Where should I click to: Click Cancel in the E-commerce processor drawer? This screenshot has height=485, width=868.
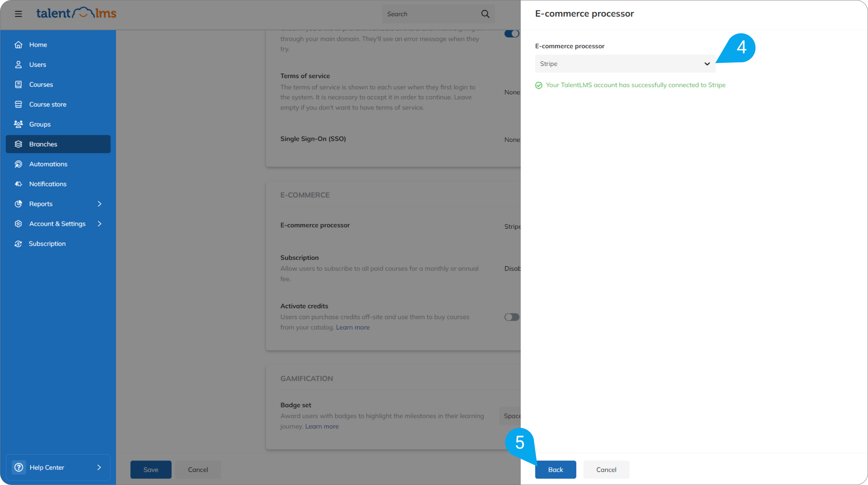point(606,470)
